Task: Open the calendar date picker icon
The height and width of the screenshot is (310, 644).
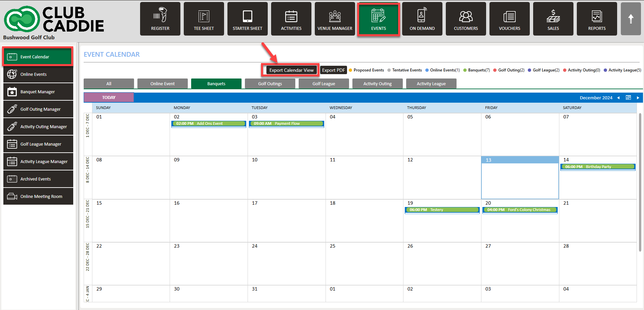Action: [628, 98]
